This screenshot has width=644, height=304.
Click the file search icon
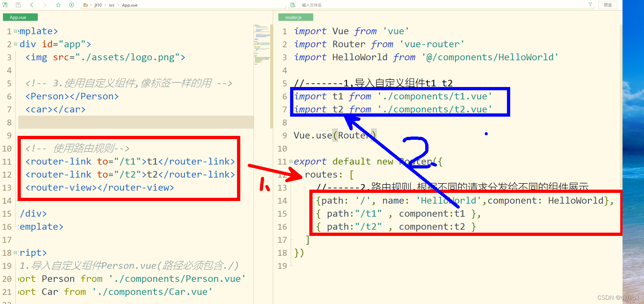(x=293, y=5)
